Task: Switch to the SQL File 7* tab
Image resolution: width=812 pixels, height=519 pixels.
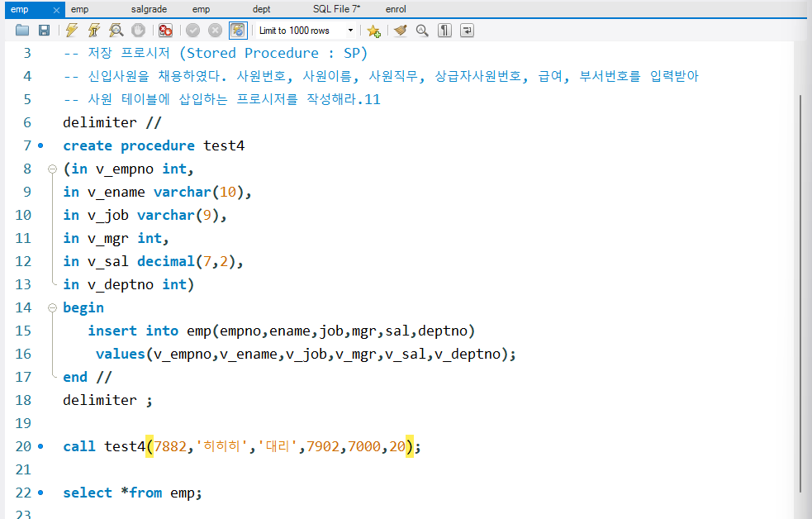Action: coord(336,9)
